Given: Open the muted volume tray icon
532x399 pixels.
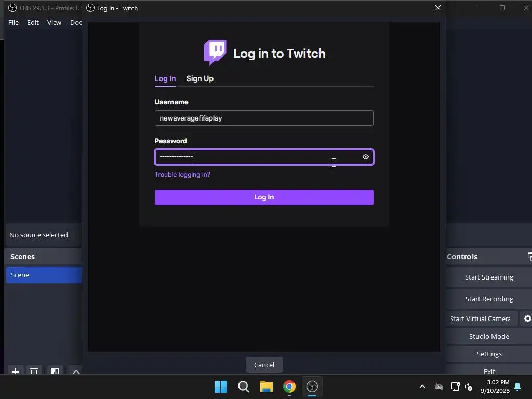Looking at the screenshot, I should 469,387.
